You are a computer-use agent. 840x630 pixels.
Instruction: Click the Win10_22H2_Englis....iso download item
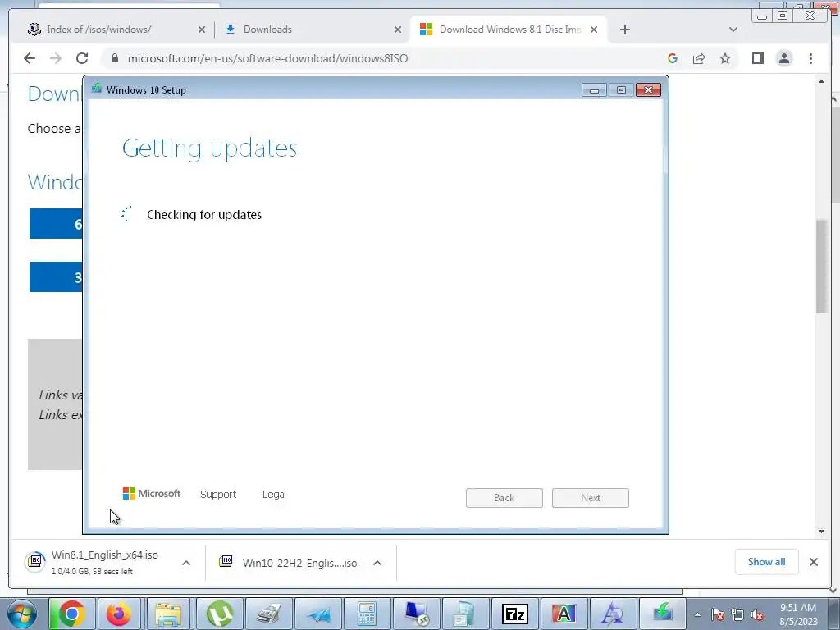[x=290, y=563]
